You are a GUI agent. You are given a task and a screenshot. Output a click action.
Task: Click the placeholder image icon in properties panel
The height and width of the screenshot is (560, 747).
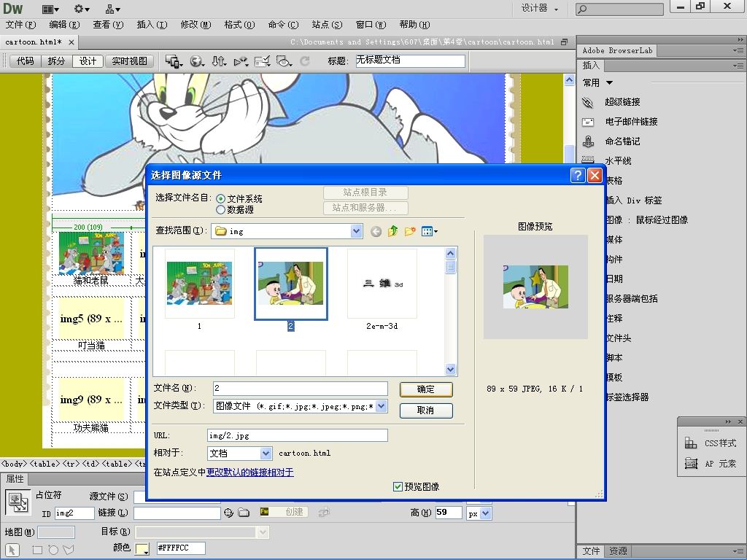pyautogui.click(x=18, y=503)
